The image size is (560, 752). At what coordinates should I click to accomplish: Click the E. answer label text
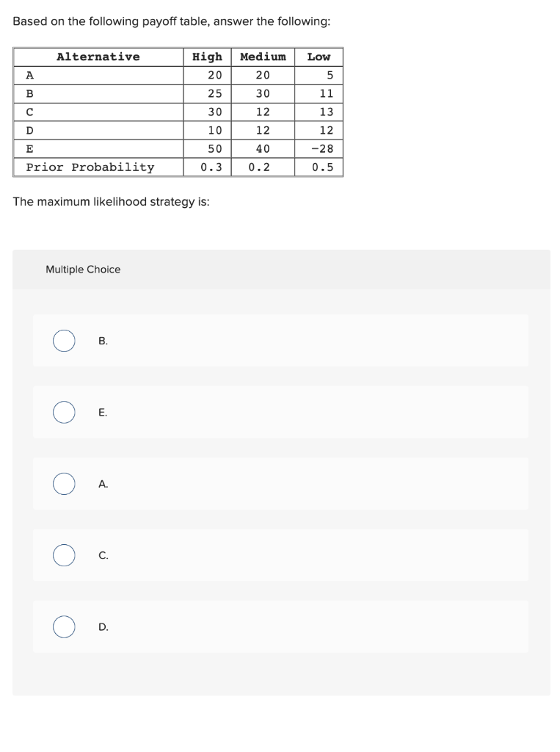point(102,412)
